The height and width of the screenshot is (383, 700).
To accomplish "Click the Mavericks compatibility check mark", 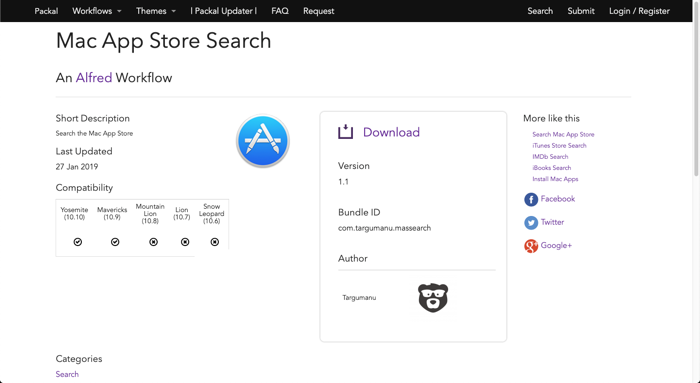I will [115, 242].
